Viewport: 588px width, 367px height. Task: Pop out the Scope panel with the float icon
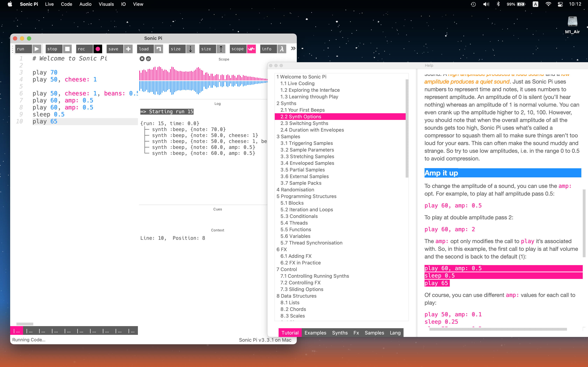(148, 59)
